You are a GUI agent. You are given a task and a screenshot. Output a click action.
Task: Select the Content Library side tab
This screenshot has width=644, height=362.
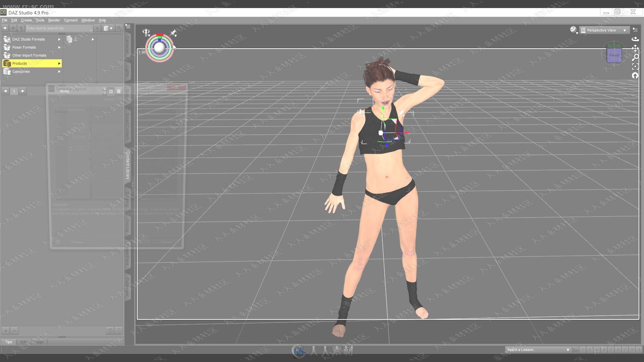(x=127, y=165)
